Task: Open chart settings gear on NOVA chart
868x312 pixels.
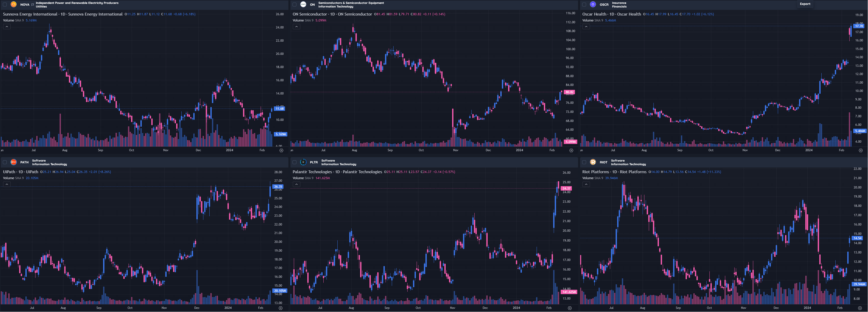Action: tap(281, 150)
